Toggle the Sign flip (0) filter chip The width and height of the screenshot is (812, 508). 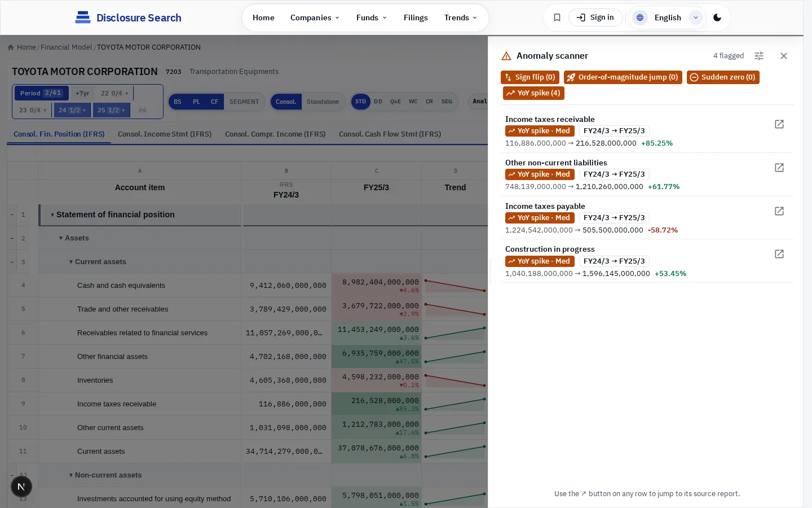pos(530,77)
